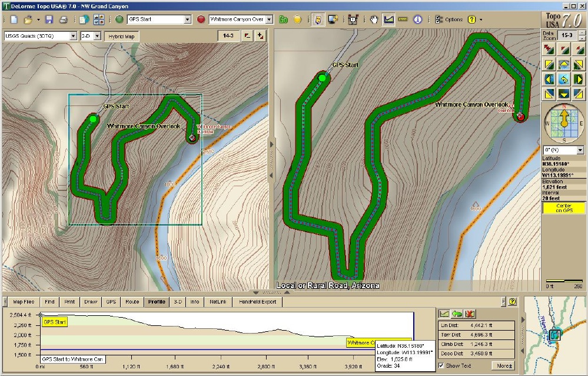Open the USGS Quads map type dropdown

73,36
